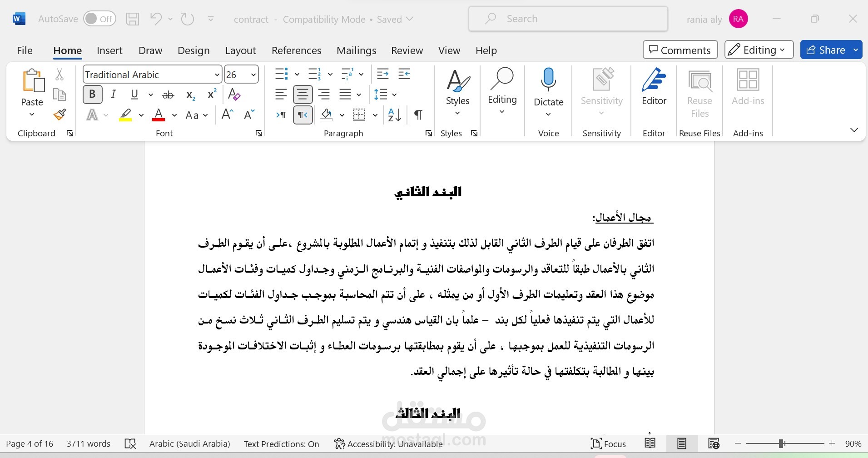868x458 pixels.
Task: Click the spelling check icon in status bar
Action: click(x=130, y=444)
